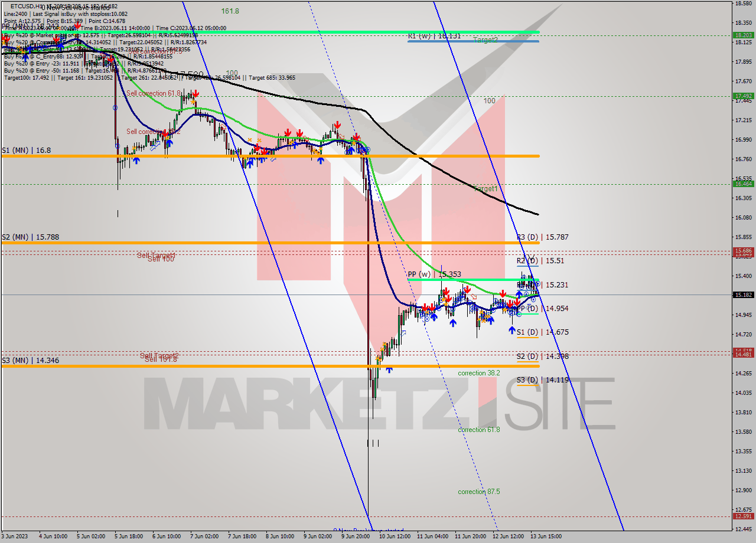756x543 pixels.
Task: Click the 'S2 (D) | 14.398' daily support label
Action: click(x=543, y=356)
